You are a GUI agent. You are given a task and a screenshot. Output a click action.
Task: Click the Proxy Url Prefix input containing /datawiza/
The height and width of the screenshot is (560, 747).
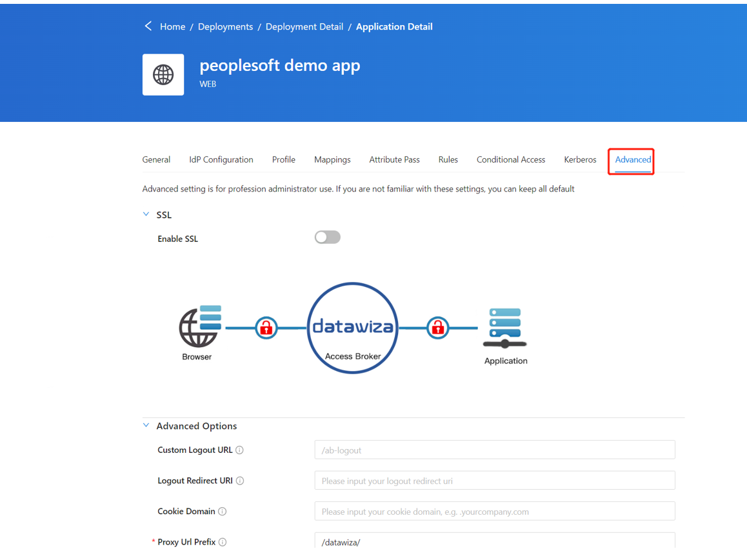494,541
